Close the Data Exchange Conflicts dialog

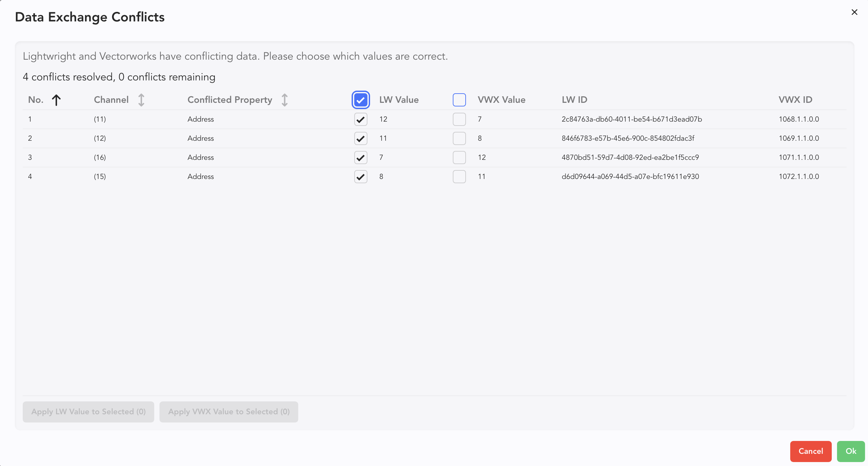854,12
